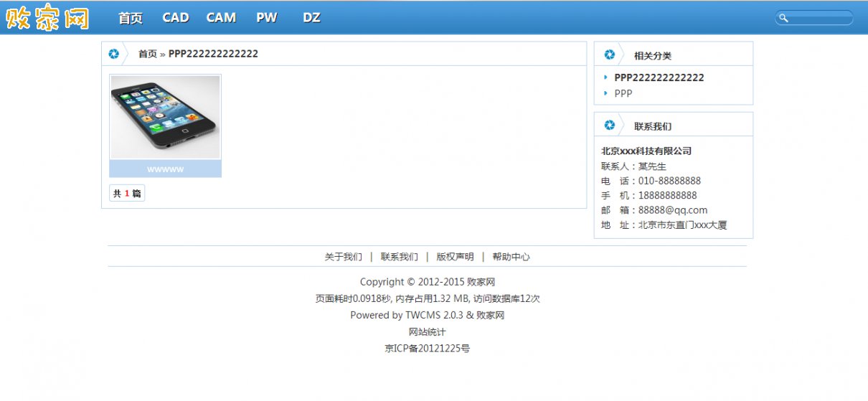Open the 联系我们 footer link

point(399,257)
